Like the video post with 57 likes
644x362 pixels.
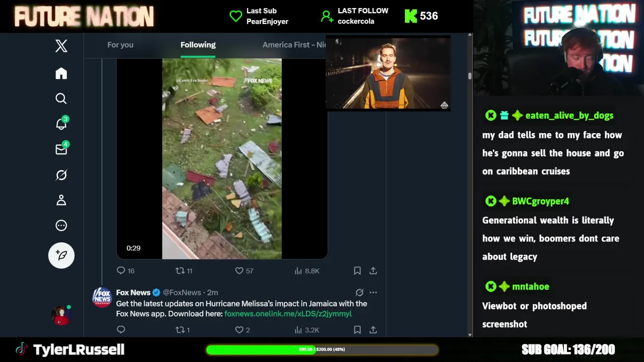(244, 270)
